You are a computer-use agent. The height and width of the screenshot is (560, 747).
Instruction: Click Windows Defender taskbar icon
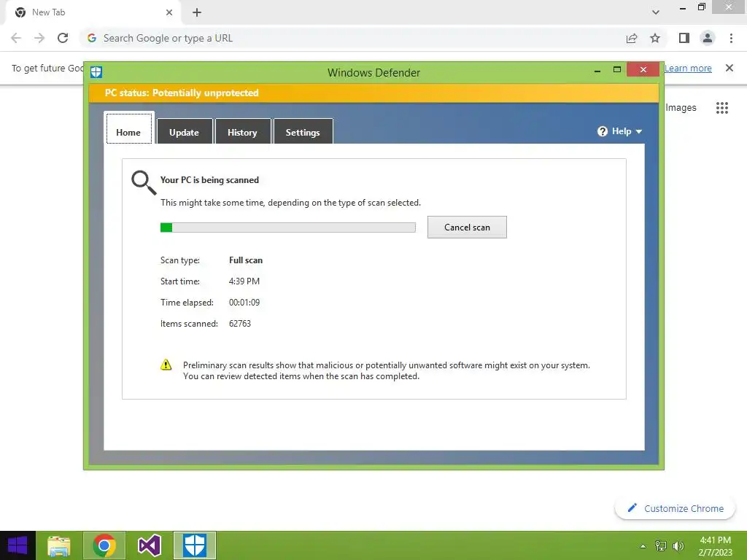pyautogui.click(x=194, y=545)
